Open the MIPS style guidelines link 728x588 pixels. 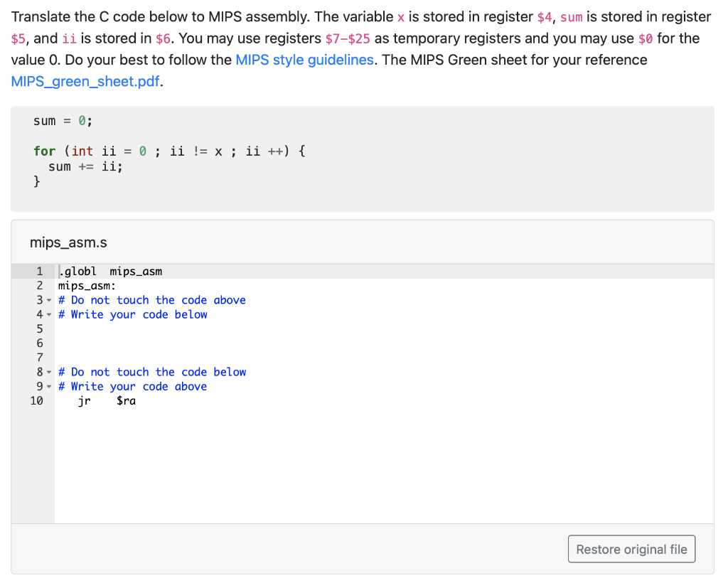coord(304,60)
